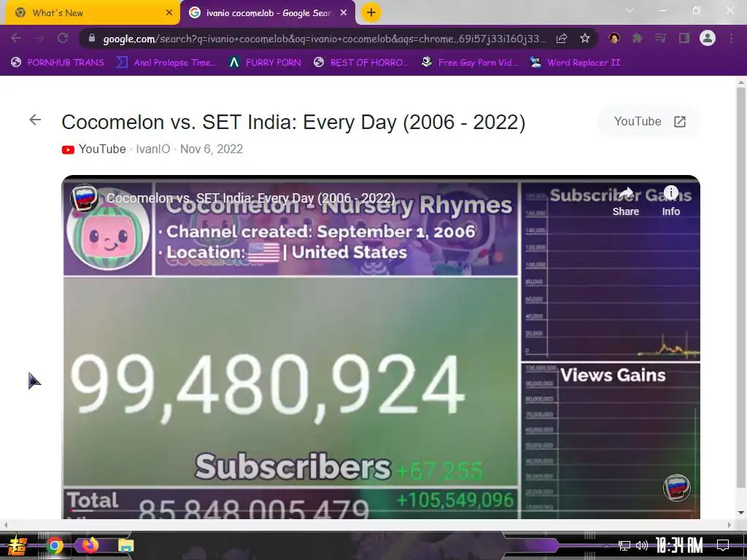The width and height of the screenshot is (747, 560).
Task: Click the video progress bar
Action: pyautogui.click(x=381, y=510)
